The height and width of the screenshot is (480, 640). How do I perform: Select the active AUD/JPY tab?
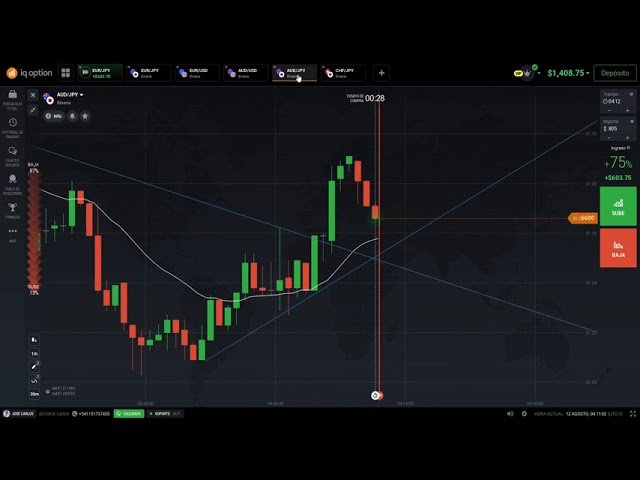[294, 73]
